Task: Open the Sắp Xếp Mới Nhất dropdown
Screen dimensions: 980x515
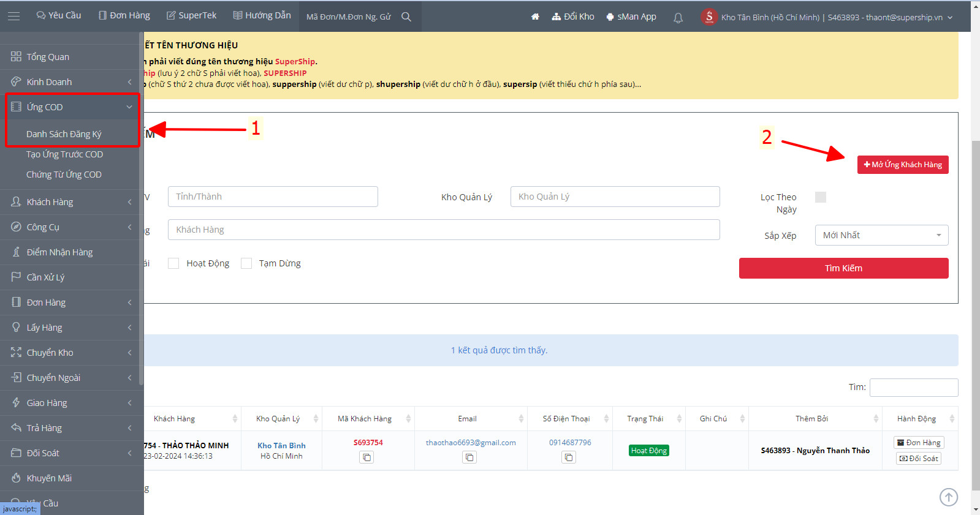Action: [x=881, y=235]
